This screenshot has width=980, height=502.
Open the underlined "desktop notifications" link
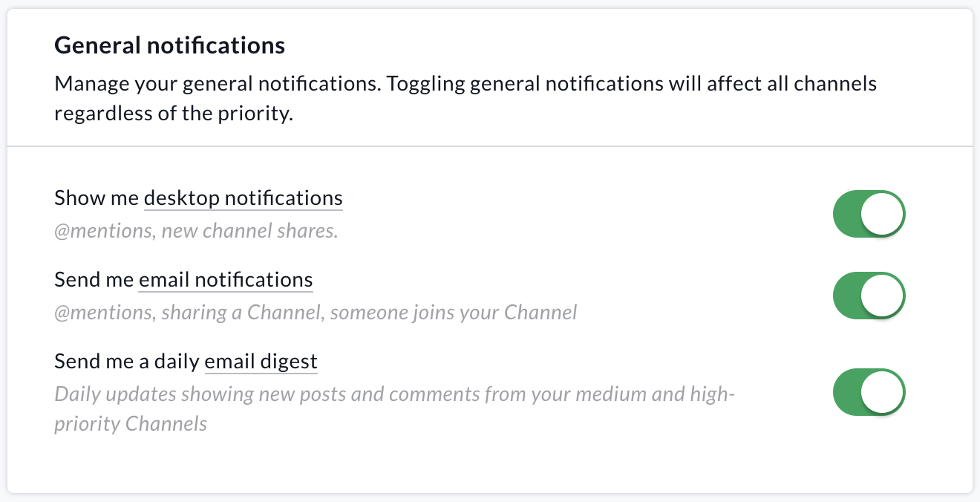243,198
